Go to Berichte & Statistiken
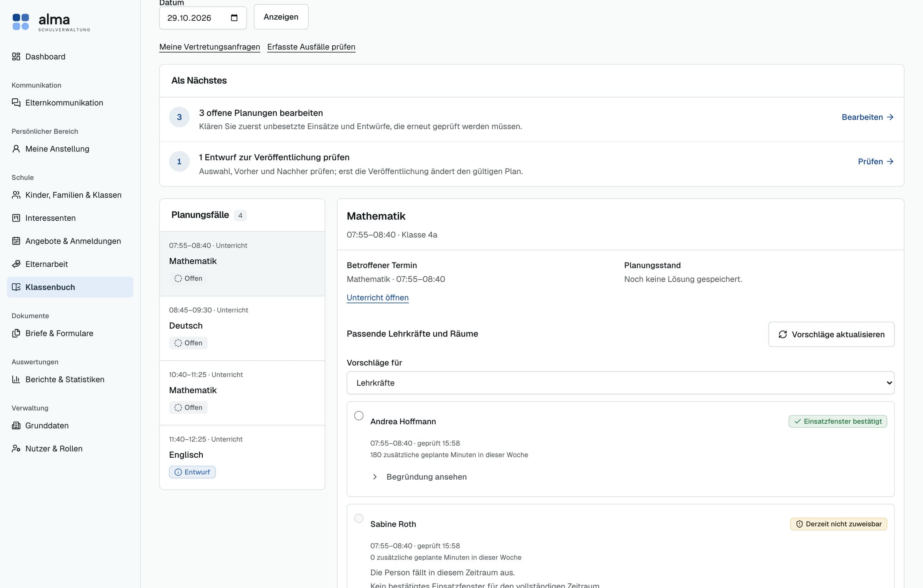Screen dimensions: 923x588 coord(70,379)
